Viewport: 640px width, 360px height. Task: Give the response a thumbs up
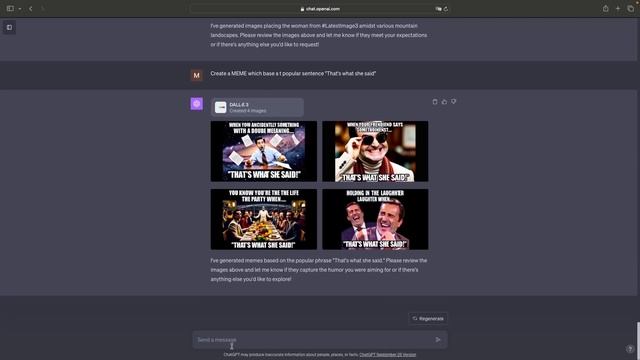(x=444, y=102)
